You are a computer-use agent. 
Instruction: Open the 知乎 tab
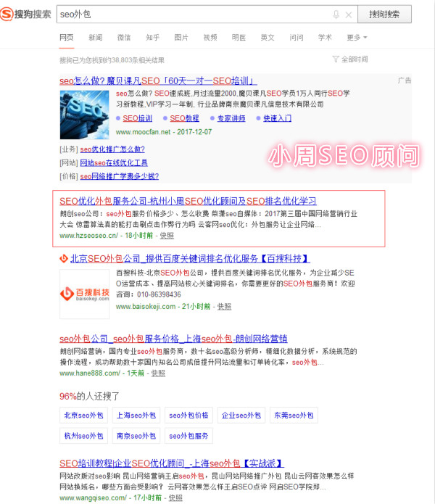tap(152, 37)
